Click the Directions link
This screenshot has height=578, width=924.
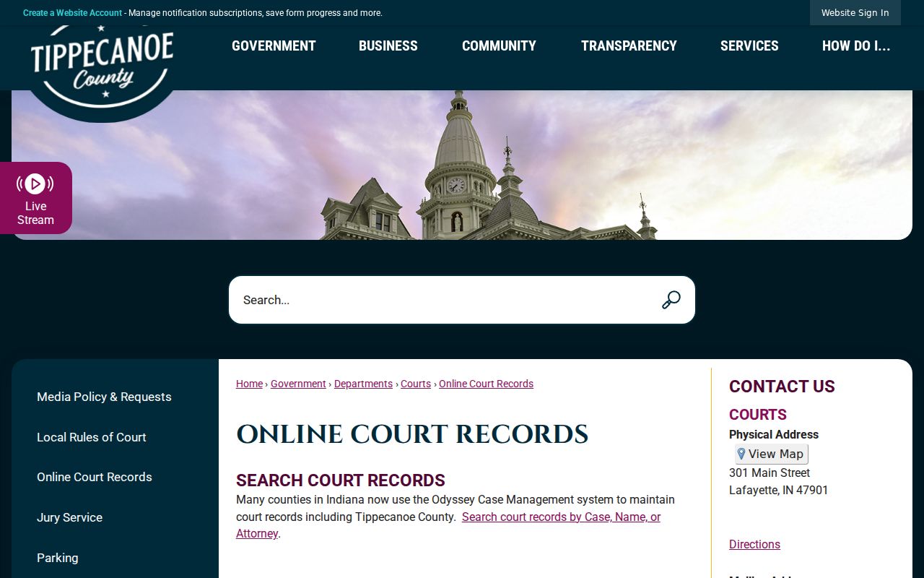pyautogui.click(x=754, y=544)
